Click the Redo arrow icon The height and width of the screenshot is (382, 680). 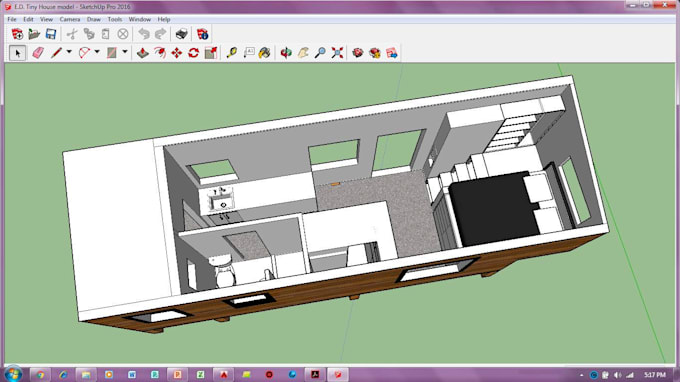[160, 34]
